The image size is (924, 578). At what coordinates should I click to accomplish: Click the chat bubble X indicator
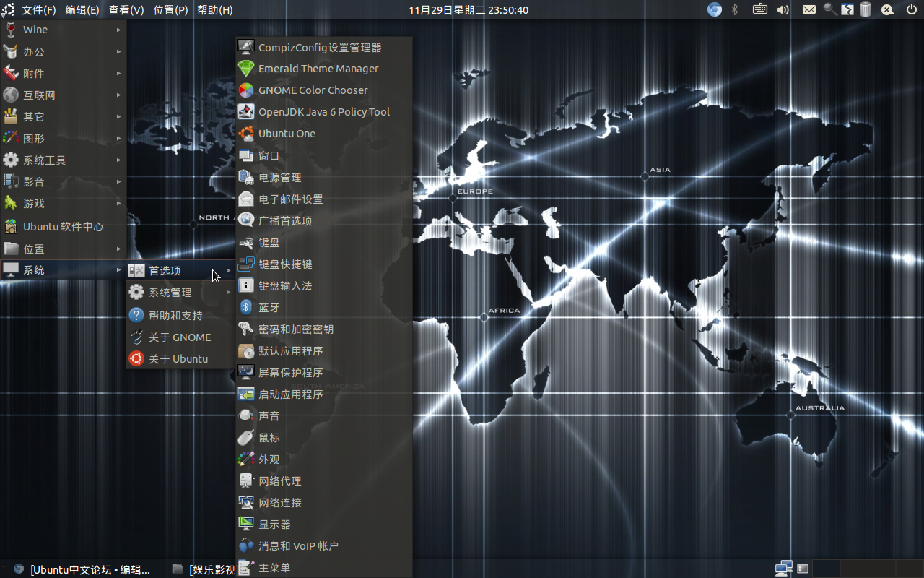[888, 9]
